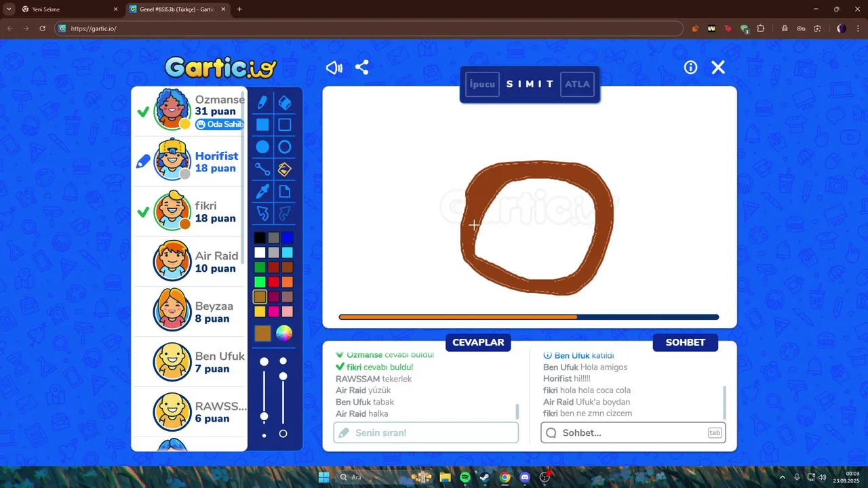This screenshot has width=868, height=488.
Task: Select the black color swatch
Action: (x=260, y=238)
